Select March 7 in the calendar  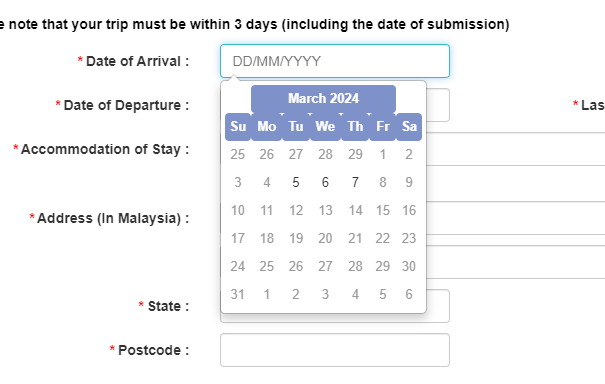click(355, 182)
